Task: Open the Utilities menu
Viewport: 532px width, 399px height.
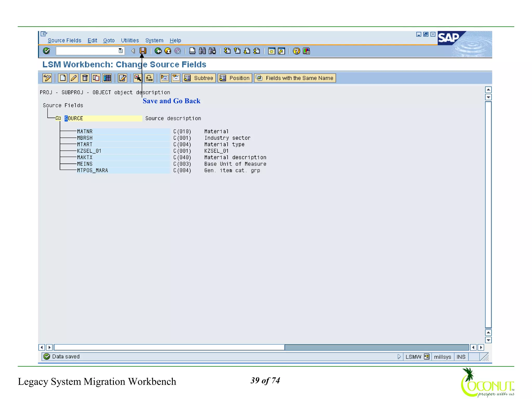Action: click(130, 41)
